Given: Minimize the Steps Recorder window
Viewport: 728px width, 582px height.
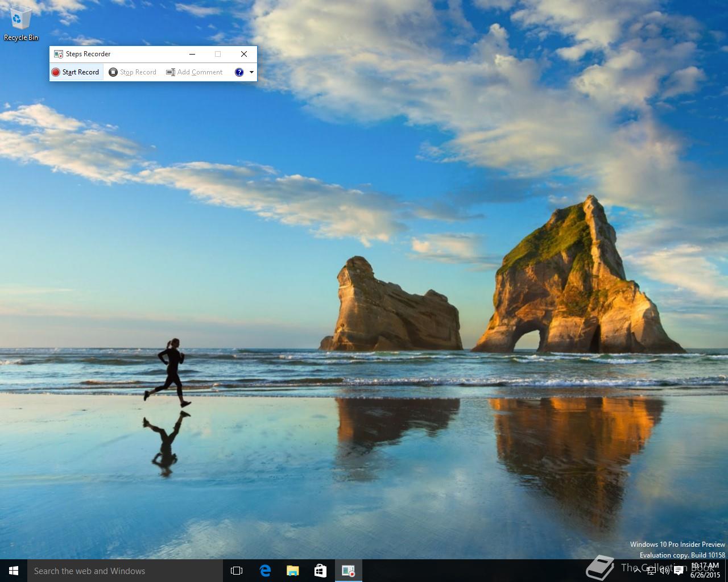Looking at the screenshot, I should click(x=192, y=54).
